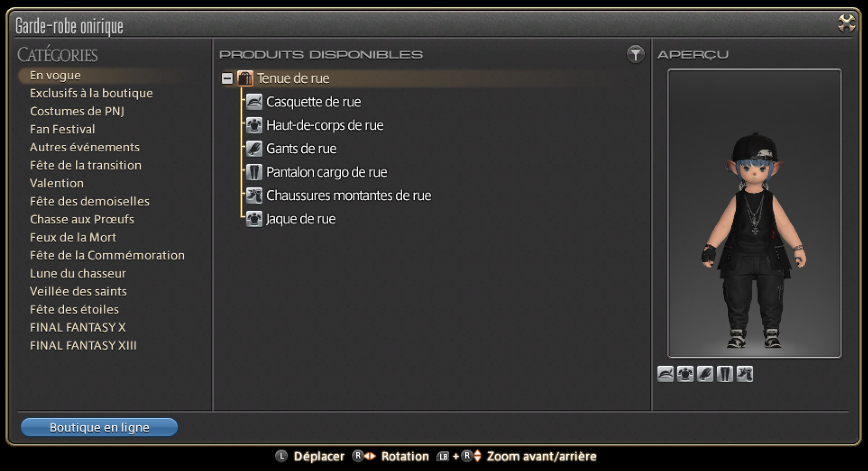
Task: Select the FINAL FANTASY XIII category
Action: point(83,345)
